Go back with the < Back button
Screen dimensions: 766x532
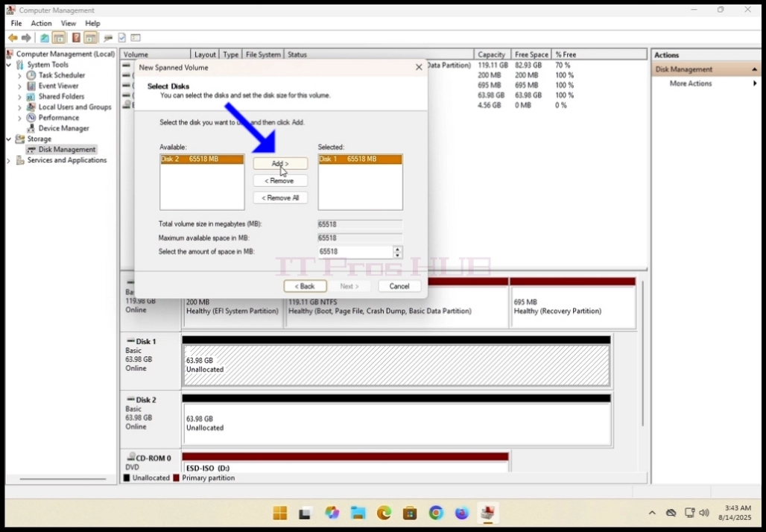click(x=305, y=286)
